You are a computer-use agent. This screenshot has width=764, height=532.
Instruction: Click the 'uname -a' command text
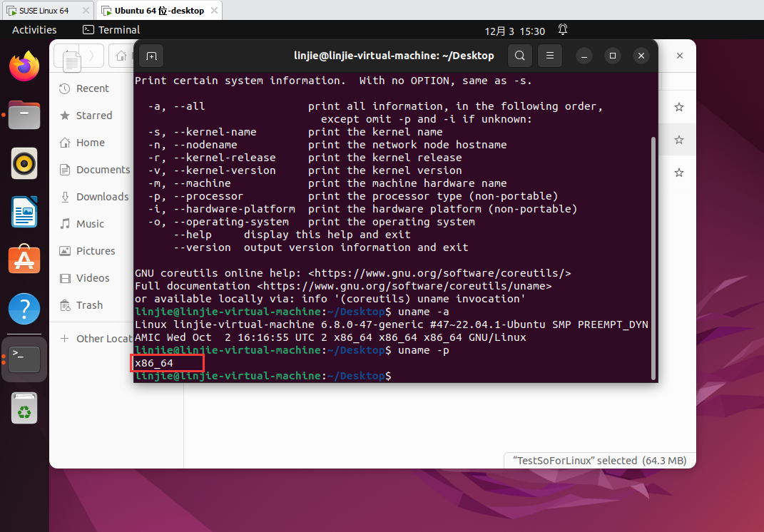click(424, 312)
